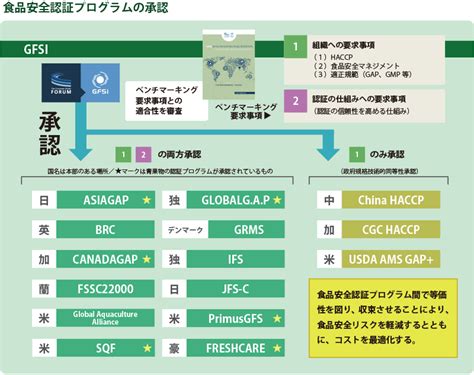Click the 豪 country box beside FRESHCARE
Screen dimensions: 474x375
tap(174, 348)
